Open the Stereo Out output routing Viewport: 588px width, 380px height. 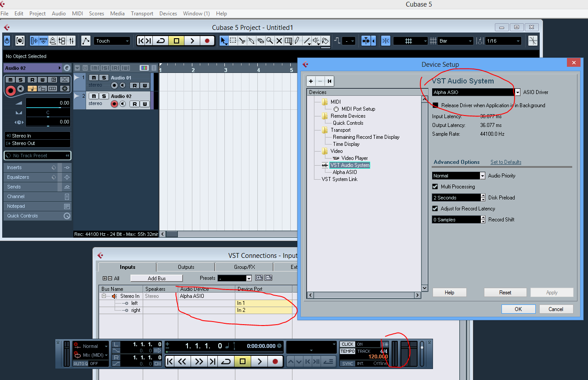click(x=37, y=143)
